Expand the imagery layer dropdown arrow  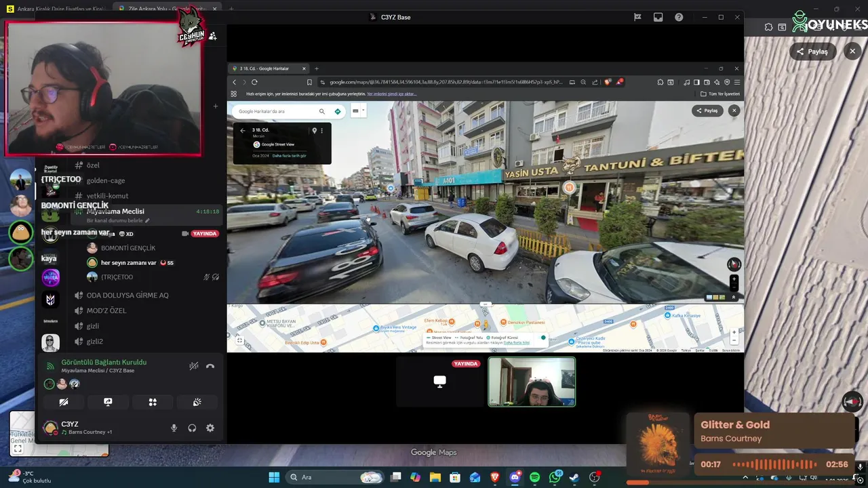click(x=363, y=110)
